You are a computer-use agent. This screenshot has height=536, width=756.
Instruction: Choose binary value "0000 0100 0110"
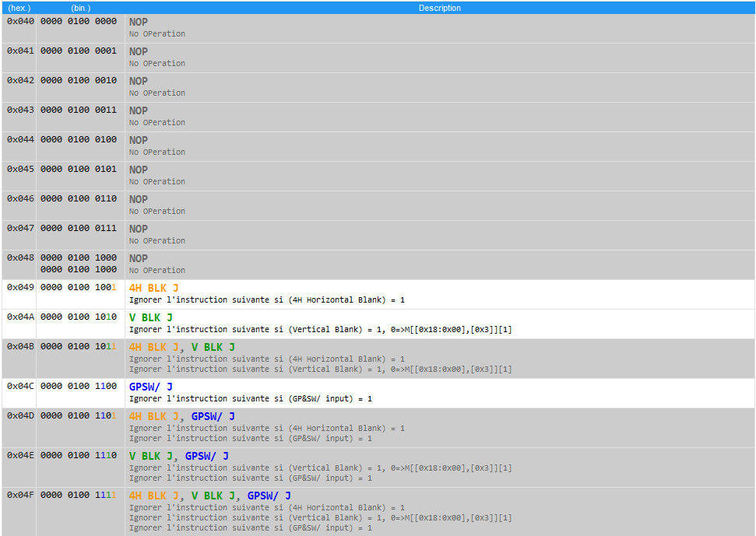(x=79, y=198)
